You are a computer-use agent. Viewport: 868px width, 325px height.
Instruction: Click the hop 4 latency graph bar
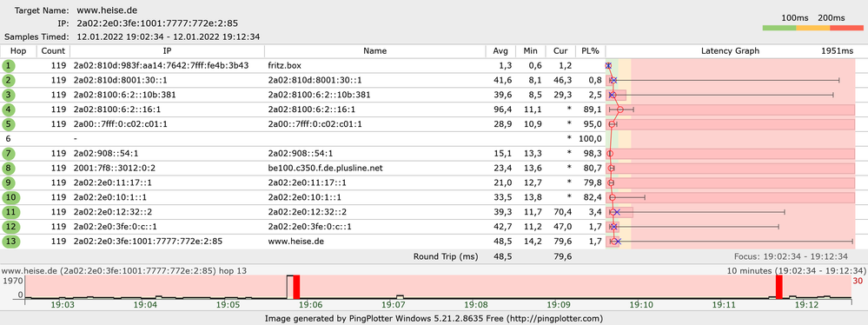click(730, 109)
